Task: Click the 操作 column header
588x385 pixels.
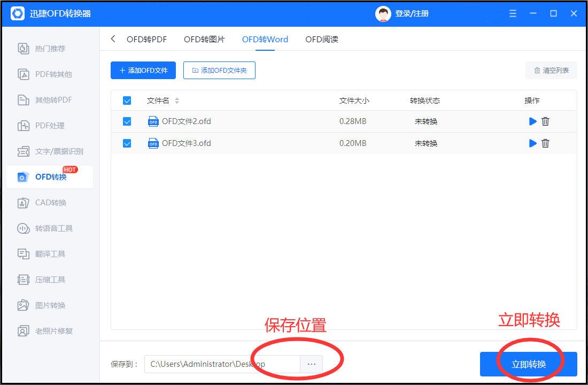Action: pyautogui.click(x=532, y=101)
